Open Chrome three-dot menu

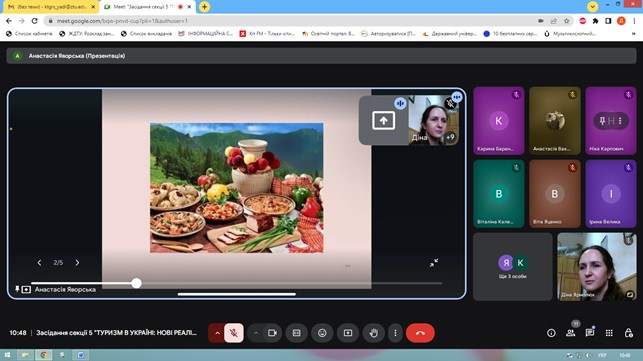click(634, 21)
